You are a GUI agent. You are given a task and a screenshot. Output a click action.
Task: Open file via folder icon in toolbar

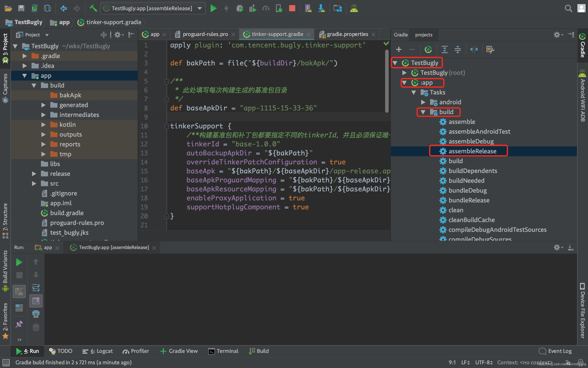tap(8, 9)
